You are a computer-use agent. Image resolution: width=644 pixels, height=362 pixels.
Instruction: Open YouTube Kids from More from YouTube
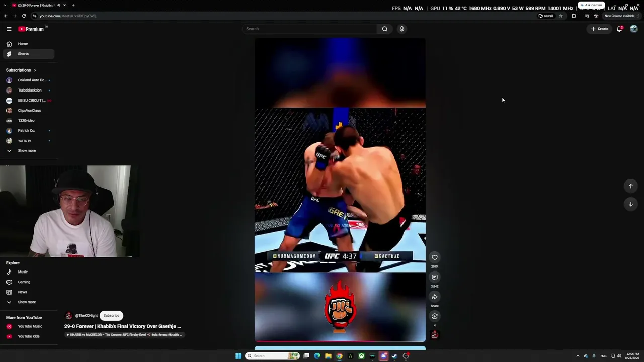point(28,336)
